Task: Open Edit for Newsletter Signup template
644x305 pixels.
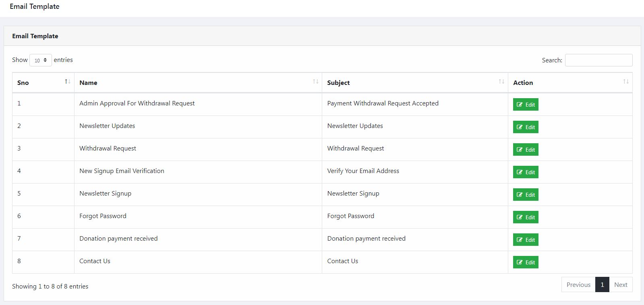Action: [526, 195]
